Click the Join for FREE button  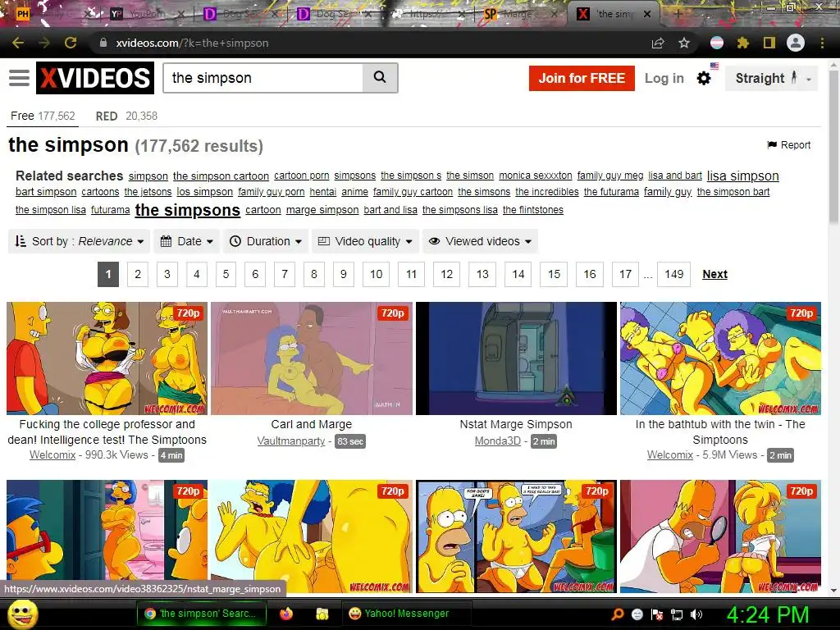tap(582, 78)
